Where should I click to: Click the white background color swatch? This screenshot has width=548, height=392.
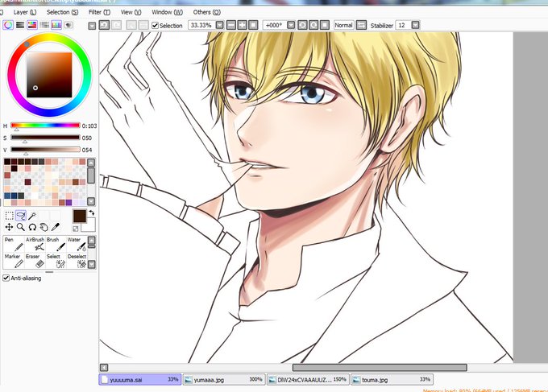(89, 226)
